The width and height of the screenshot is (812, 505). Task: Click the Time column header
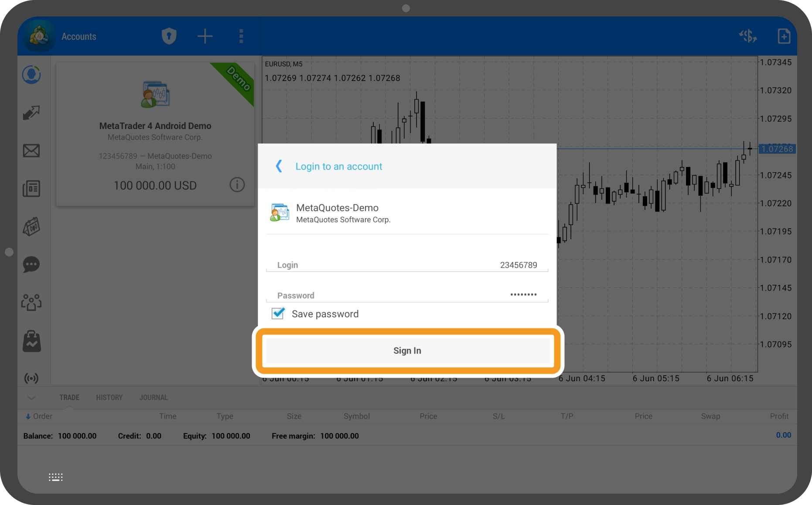pyautogui.click(x=168, y=416)
